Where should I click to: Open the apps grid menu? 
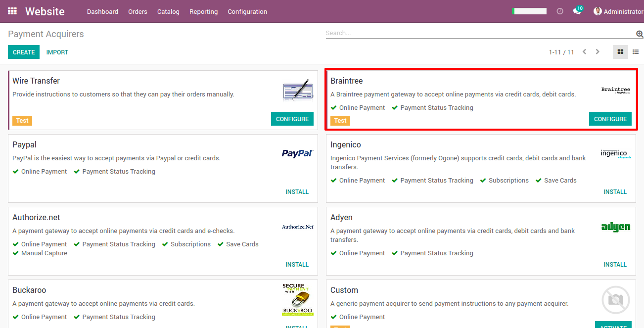tap(12, 11)
